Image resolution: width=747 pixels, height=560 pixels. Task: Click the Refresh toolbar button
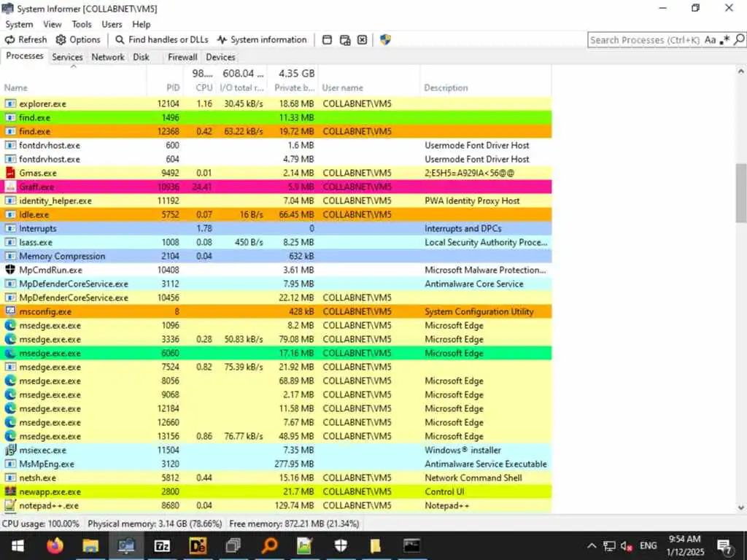pyautogui.click(x=26, y=40)
